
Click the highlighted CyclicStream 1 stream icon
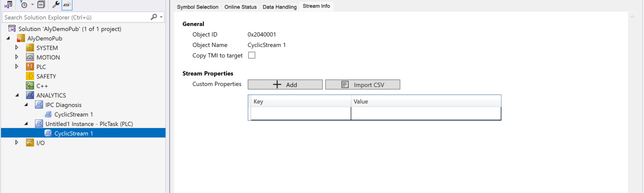(48, 133)
